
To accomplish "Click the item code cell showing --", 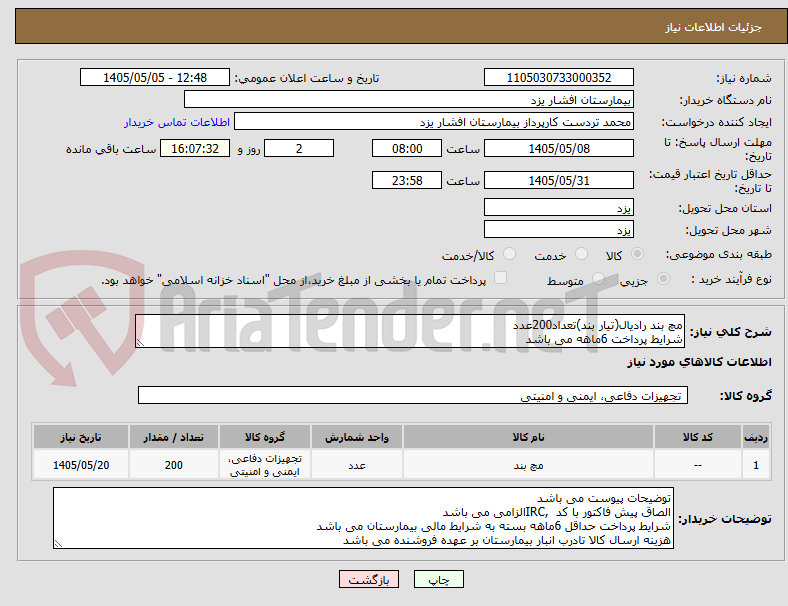I will coord(698,465).
